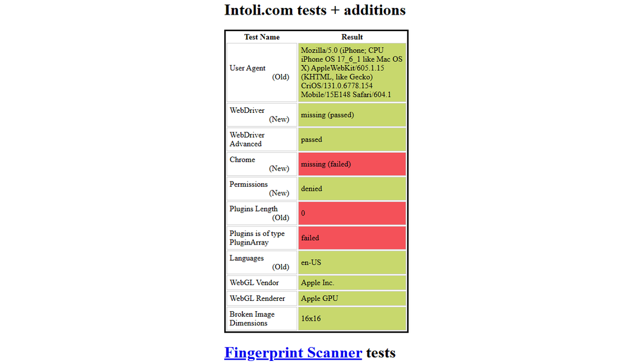Click the Intoli.com tests heading
622x364 pixels.
pos(315,10)
